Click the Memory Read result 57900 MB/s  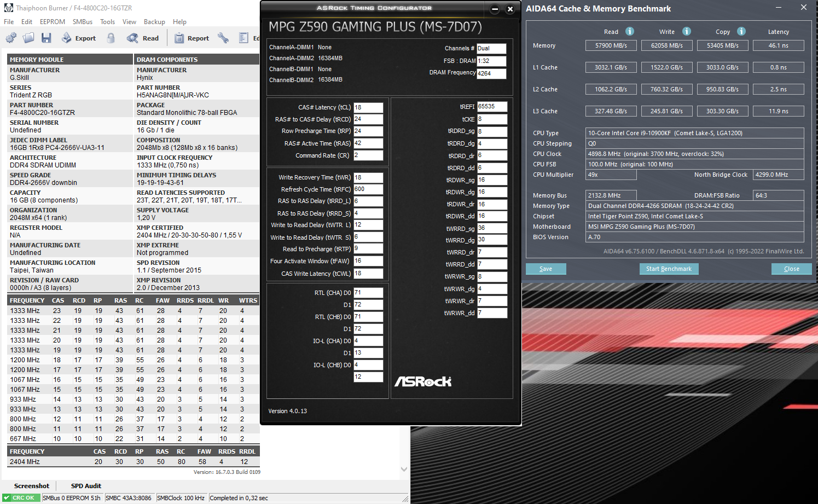611,45
